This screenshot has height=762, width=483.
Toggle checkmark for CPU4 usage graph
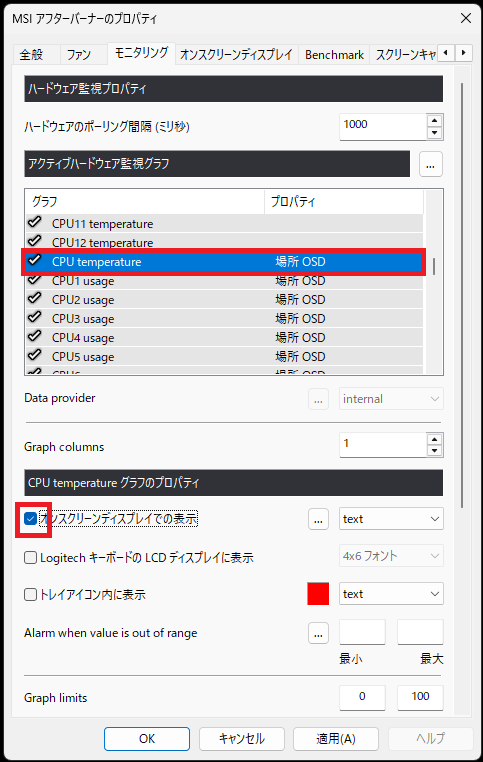pos(34,336)
